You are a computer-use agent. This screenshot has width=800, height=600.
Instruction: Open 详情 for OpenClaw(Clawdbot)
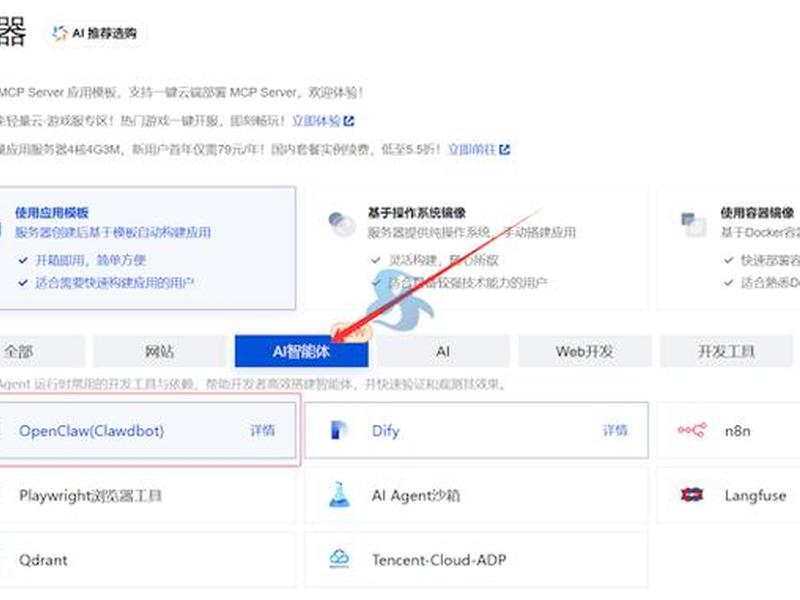[262, 431]
